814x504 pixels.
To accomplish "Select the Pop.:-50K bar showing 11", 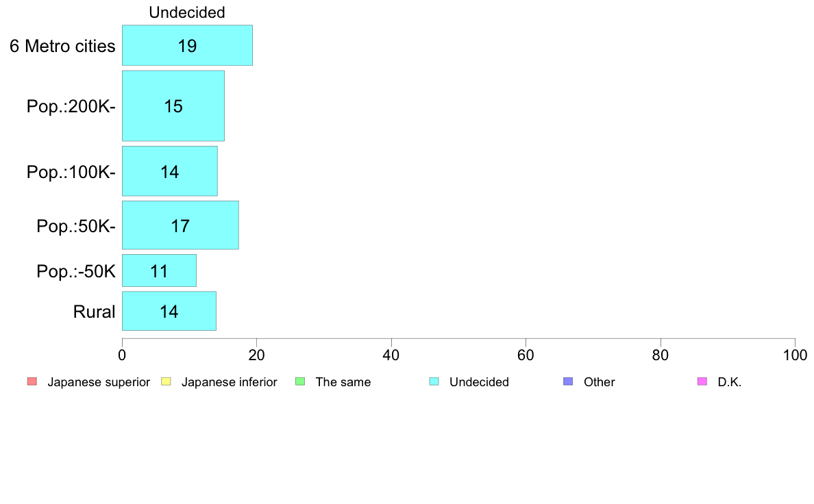I will pyautogui.click(x=160, y=270).
